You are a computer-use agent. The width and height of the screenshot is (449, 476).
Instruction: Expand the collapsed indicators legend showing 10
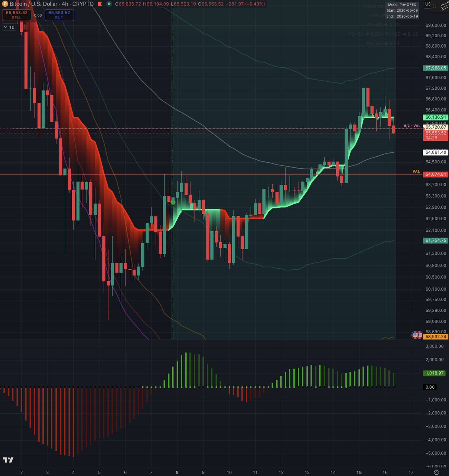pyautogui.click(x=9, y=27)
